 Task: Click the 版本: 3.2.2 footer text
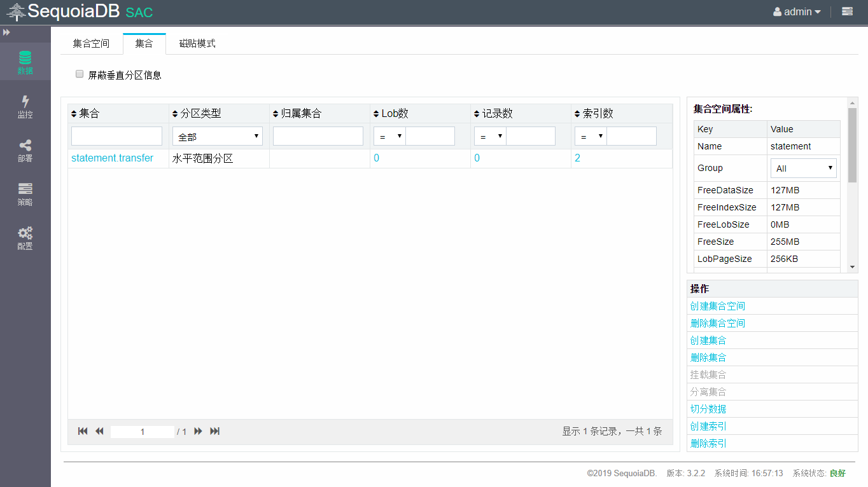click(686, 474)
